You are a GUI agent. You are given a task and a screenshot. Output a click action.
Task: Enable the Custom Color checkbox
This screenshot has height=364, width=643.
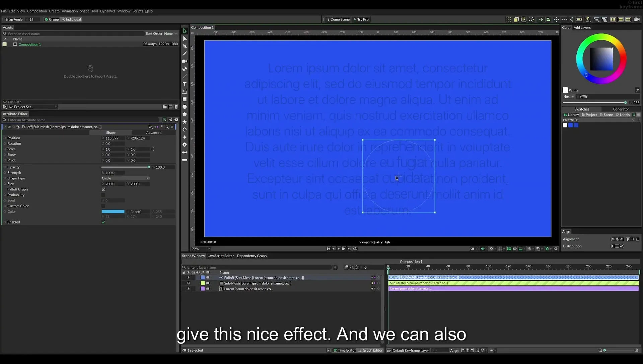pos(103,206)
